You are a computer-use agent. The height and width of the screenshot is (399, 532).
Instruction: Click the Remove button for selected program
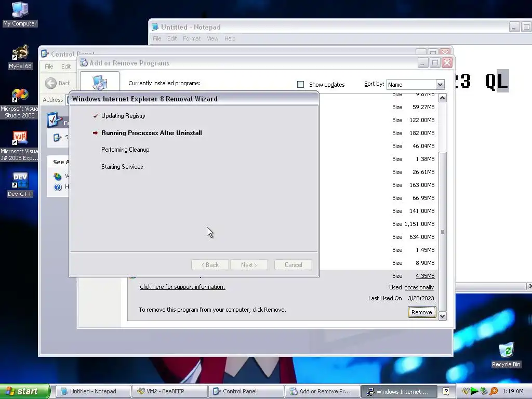click(x=422, y=312)
